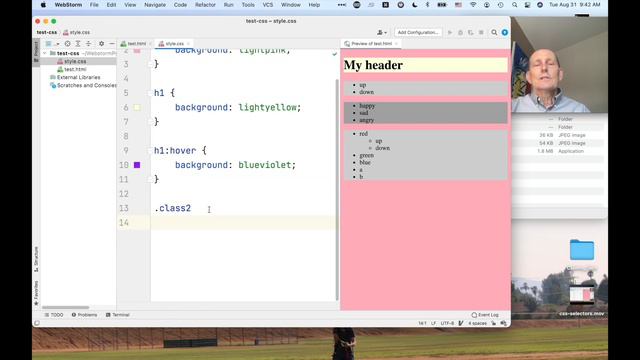
Task: Open the Terminal tool window
Action: [x=118, y=315]
